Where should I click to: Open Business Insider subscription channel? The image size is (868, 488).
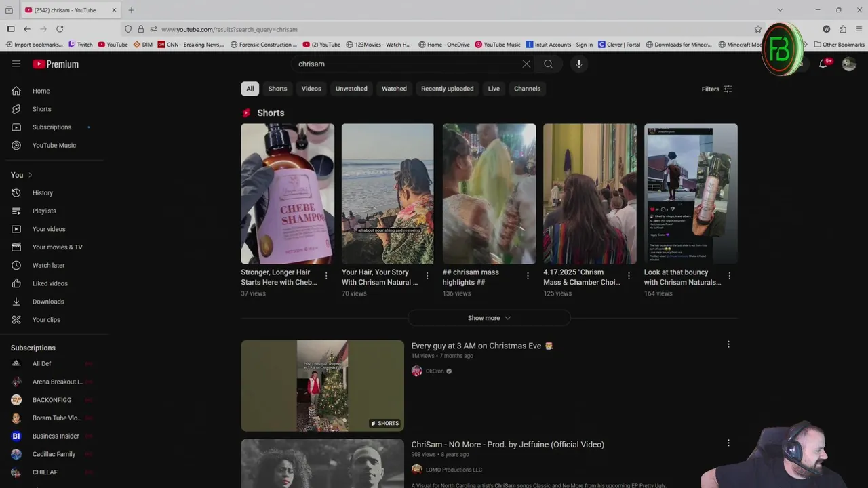(x=54, y=436)
